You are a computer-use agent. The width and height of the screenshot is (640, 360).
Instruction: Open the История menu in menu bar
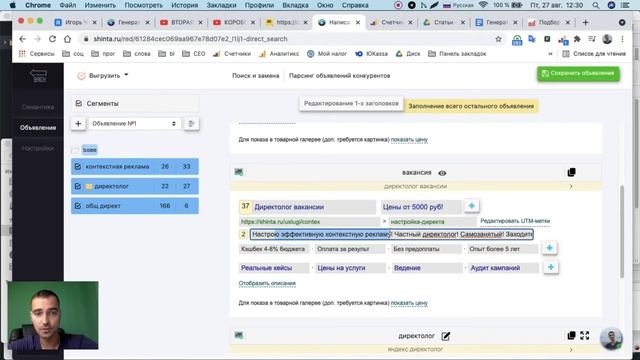[x=184, y=5]
